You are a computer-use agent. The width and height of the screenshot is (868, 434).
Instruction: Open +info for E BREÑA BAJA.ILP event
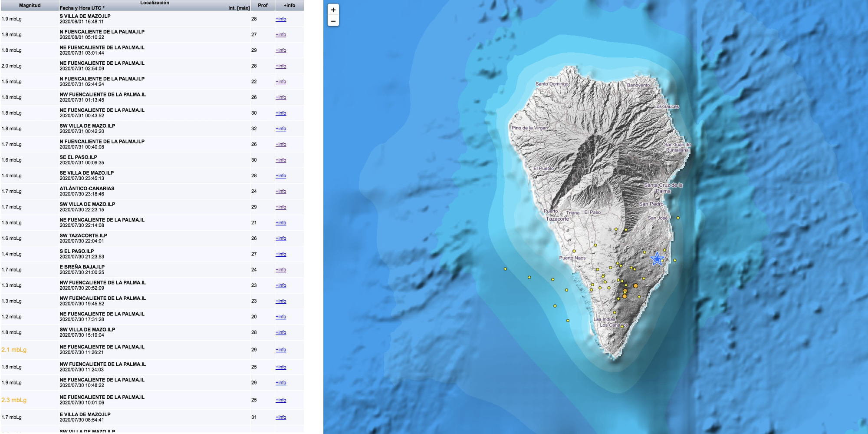tap(281, 269)
